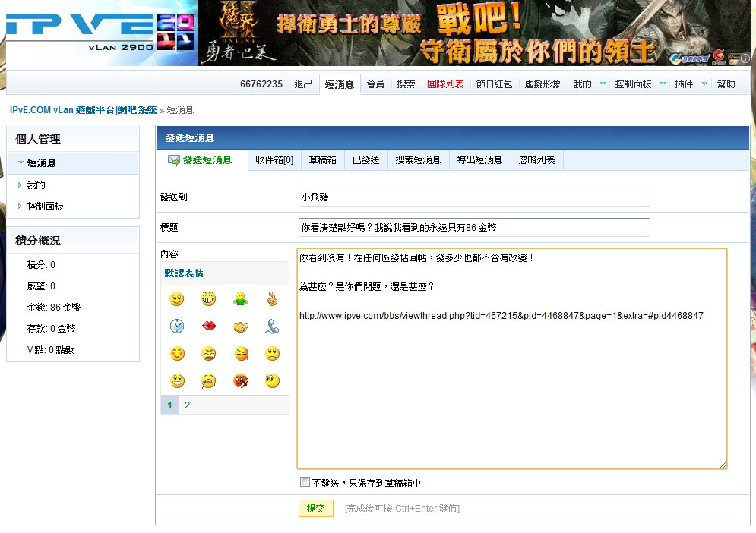This screenshot has height=533, width=756.
Task: Expand the 插件 dropdown menu
Action: pos(704,84)
